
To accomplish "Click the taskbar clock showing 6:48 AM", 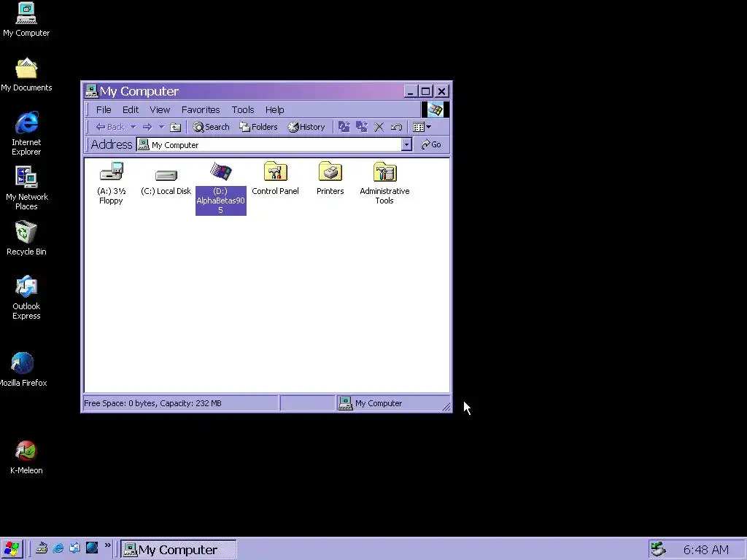I will pyautogui.click(x=705, y=550).
